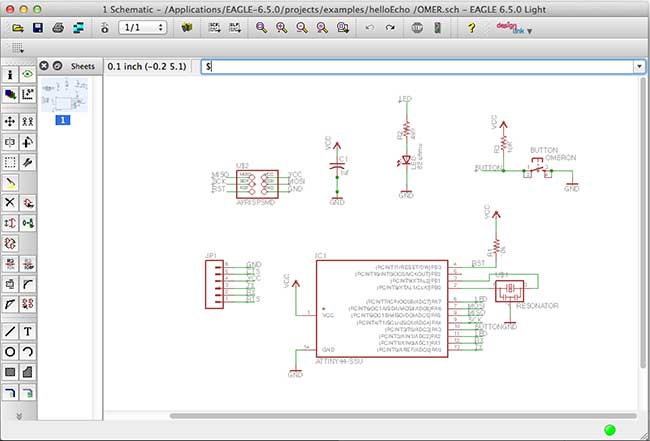Open grid settings with the grid icon
This screenshot has height=441, width=650.
pyautogui.click(x=17, y=48)
